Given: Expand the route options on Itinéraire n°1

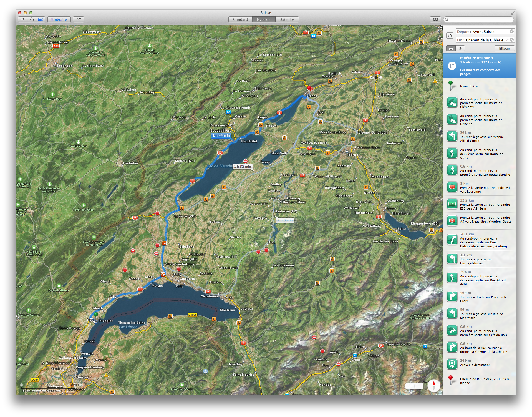Looking at the screenshot, I should (x=452, y=66).
